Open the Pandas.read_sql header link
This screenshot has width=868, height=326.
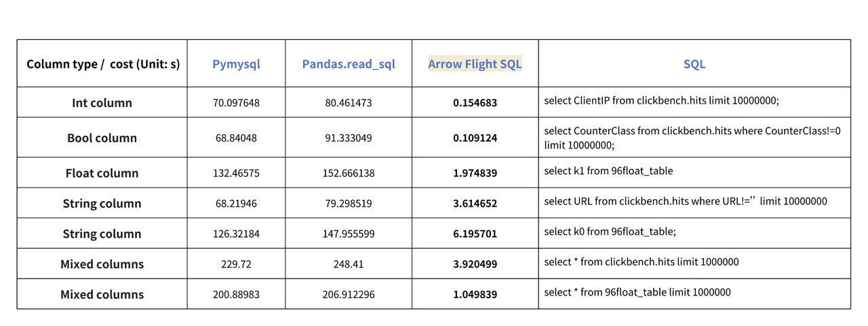[x=349, y=64]
